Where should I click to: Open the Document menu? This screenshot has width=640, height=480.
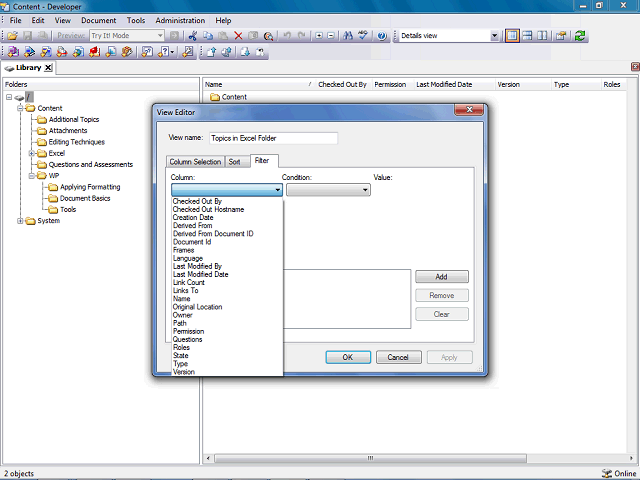(98, 20)
